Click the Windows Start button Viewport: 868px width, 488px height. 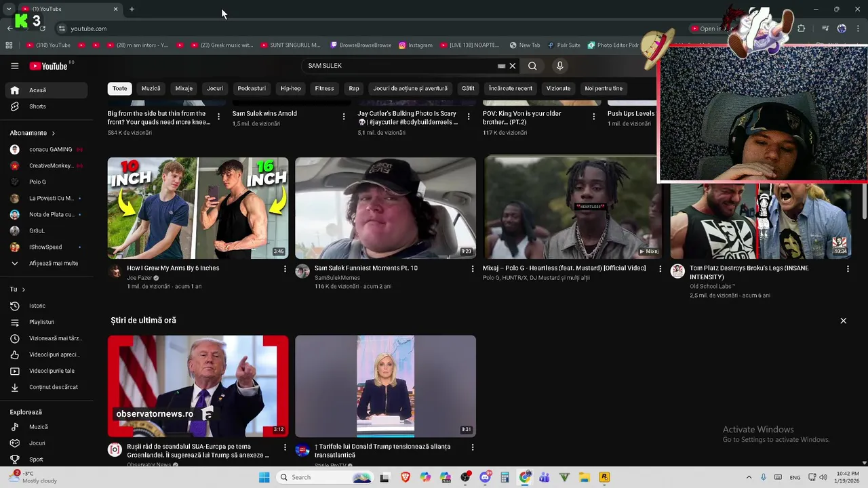click(264, 477)
